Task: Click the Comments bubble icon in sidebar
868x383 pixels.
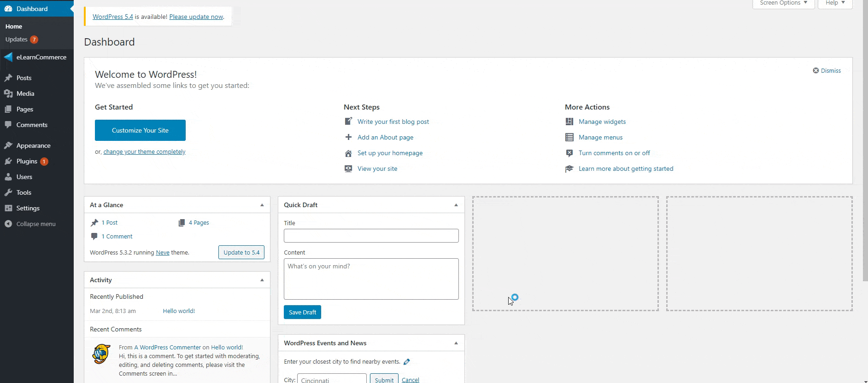Action: pyautogui.click(x=8, y=125)
